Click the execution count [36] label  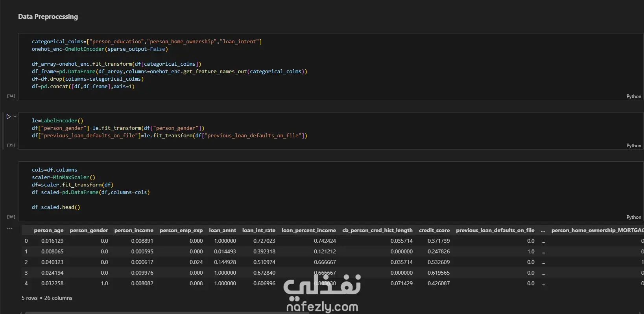[11, 217]
